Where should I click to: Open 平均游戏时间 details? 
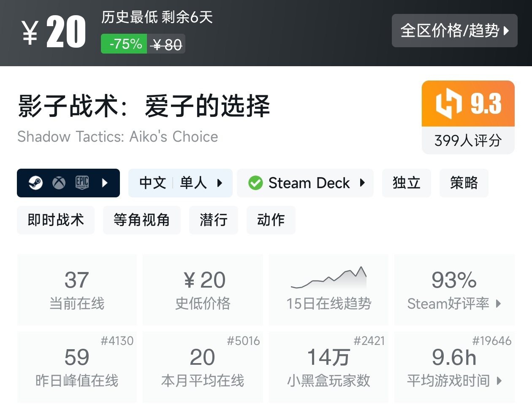click(454, 367)
